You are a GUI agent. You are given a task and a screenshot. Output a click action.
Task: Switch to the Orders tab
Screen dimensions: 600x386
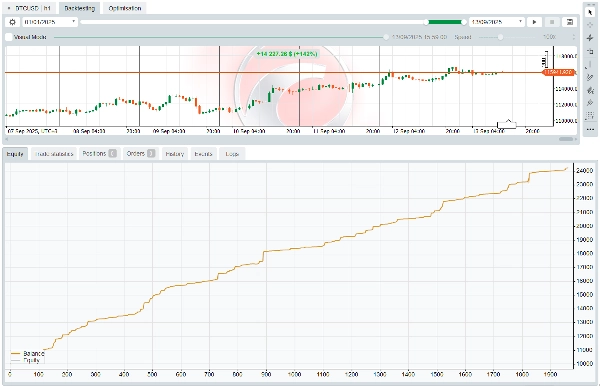coord(140,154)
